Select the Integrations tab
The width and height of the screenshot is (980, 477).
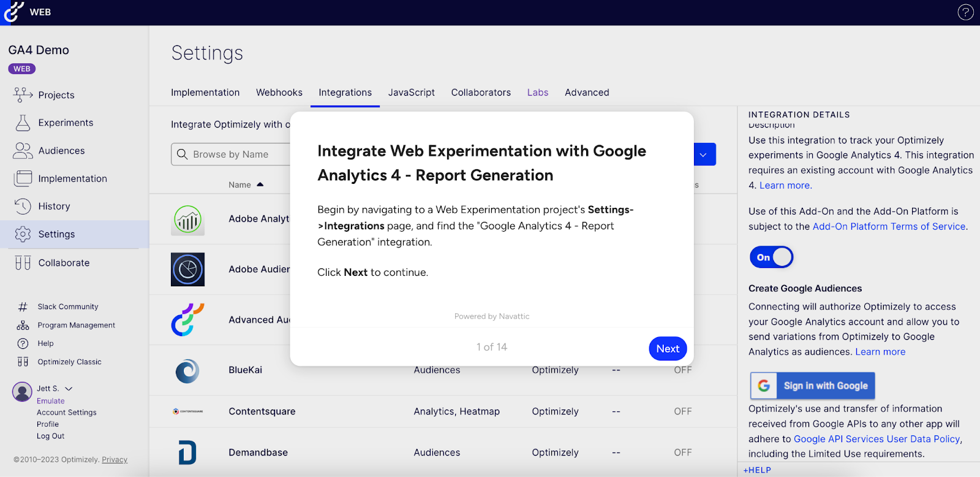coord(345,93)
